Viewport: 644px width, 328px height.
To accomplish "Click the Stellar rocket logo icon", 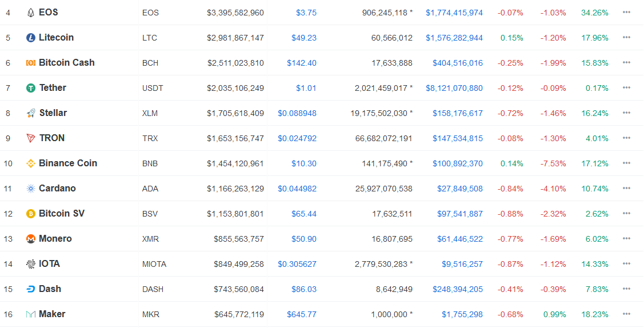I will pos(31,113).
